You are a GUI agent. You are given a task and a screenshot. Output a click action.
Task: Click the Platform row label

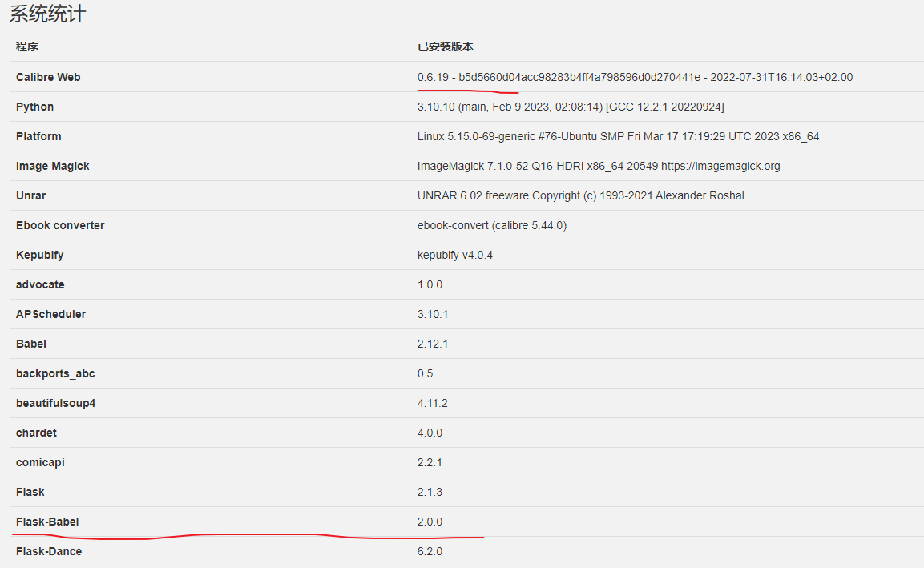tap(39, 136)
